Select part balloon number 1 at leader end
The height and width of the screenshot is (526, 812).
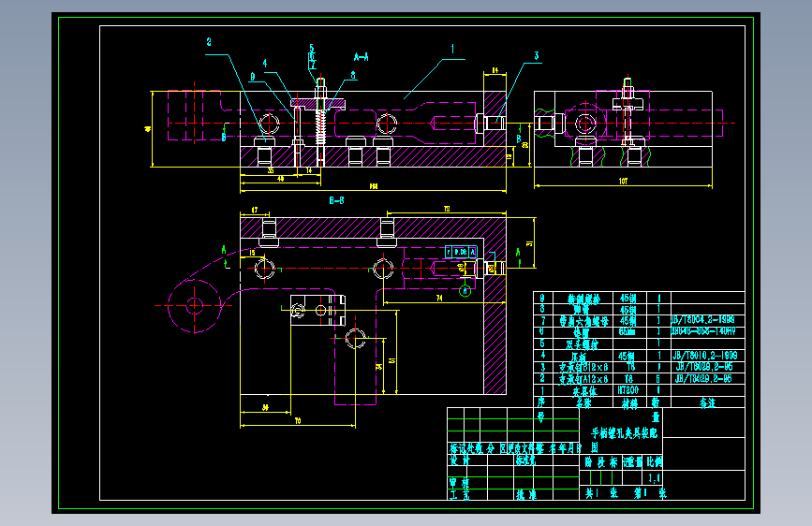[x=452, y=50]
